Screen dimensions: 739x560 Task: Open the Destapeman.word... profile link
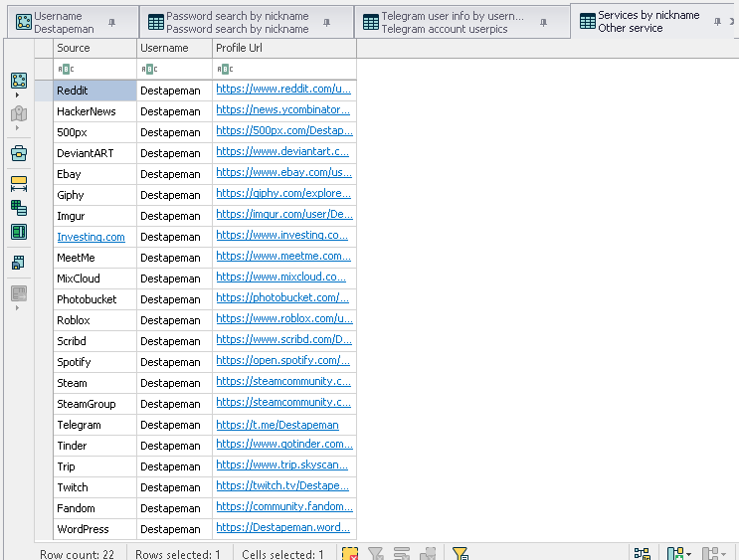(x=282, y=527)
